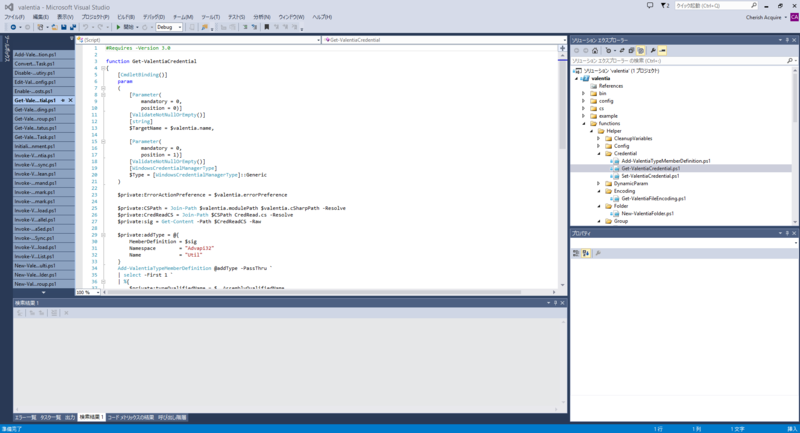Click the pending changes filter icon
Image resolution: width=800 pixels, height=433 pixels.
[x=609, y=50]
